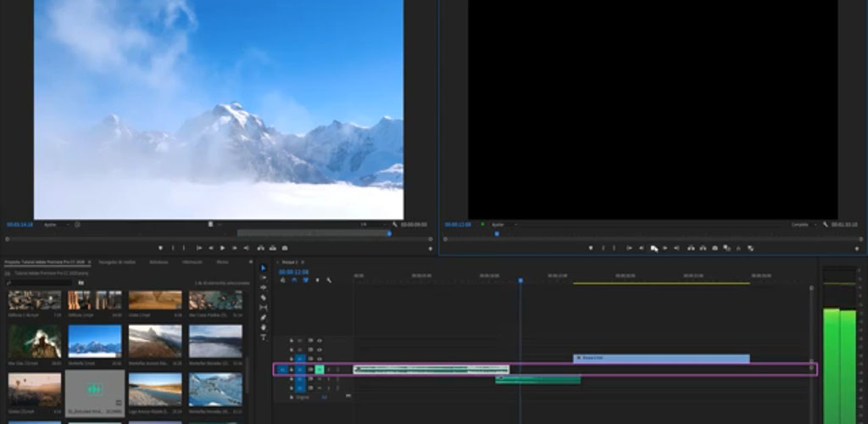Select the snowy mountain clip thumbnail
This screenshot has height=424, width=868.
click(94, 340)
